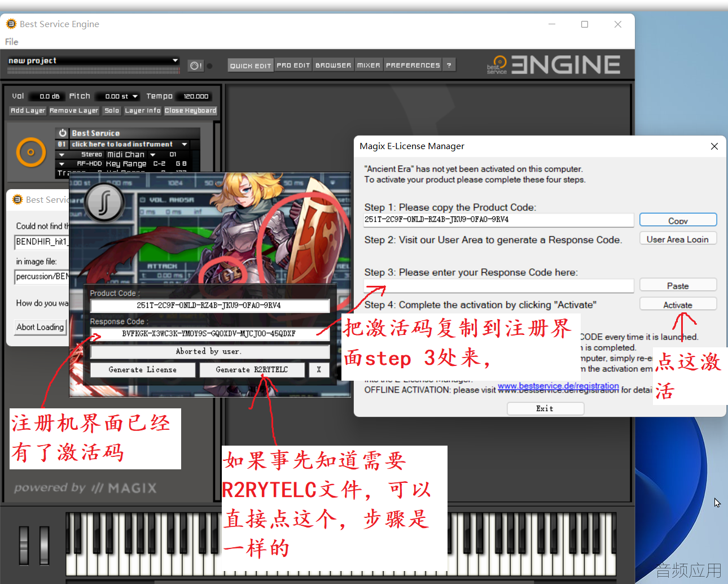Screen dimensions: 728x584
Task: Click the percussion image file path field
Action: click(42, 277)
